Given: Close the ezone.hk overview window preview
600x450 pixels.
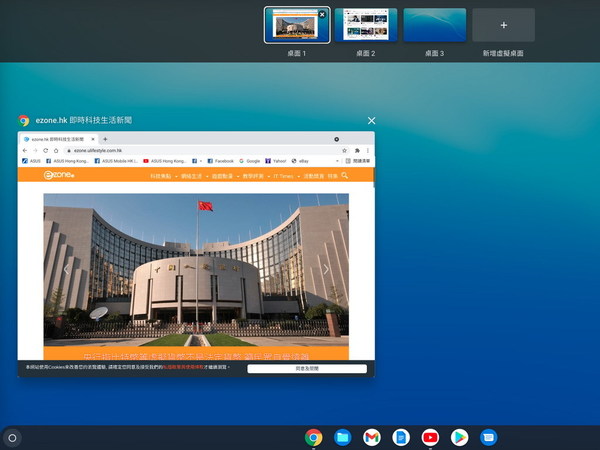Looking at the screenshot, I should pos(371,121).
